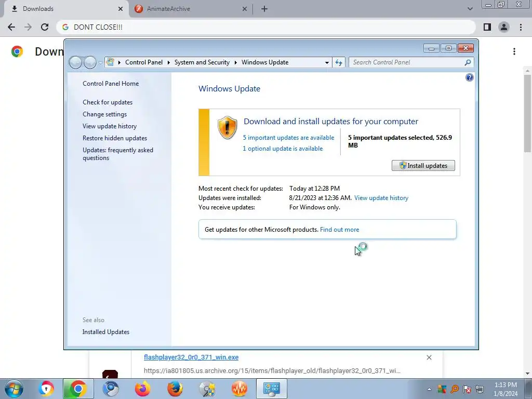532x399 pixels.
Task: Reload the Chrome page
Action: (x=45, y=27)
